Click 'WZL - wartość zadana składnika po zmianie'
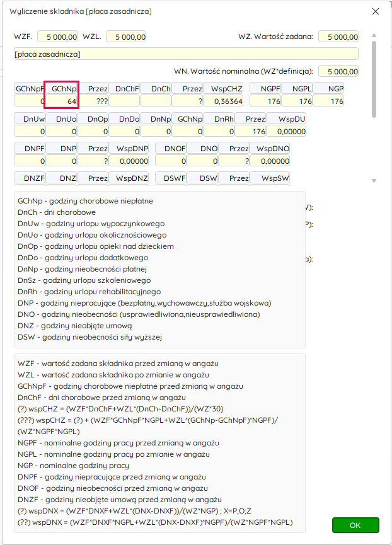The width and height of the screenshot is (392, 545). point(113,375)
